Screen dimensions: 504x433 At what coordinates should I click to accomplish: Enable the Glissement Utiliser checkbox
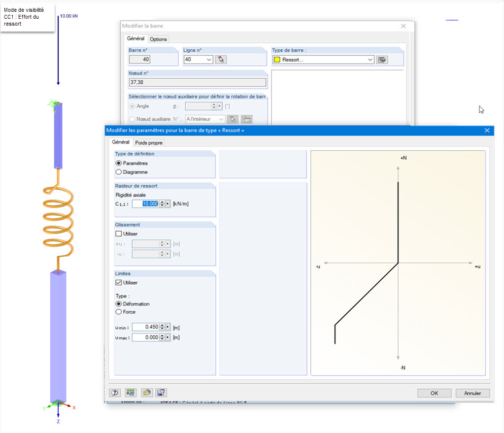click(119, 233)
